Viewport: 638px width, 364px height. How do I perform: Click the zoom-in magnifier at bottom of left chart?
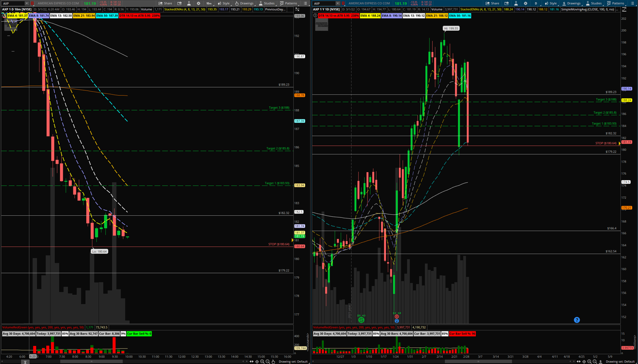pyautogui.click(x=262, y=362)
